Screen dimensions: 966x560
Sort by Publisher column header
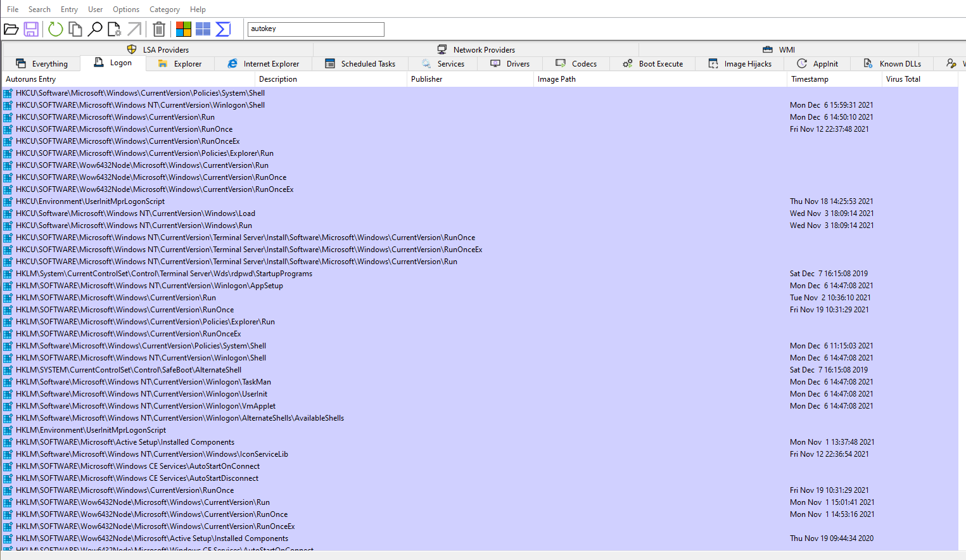[x=470, y=79]
